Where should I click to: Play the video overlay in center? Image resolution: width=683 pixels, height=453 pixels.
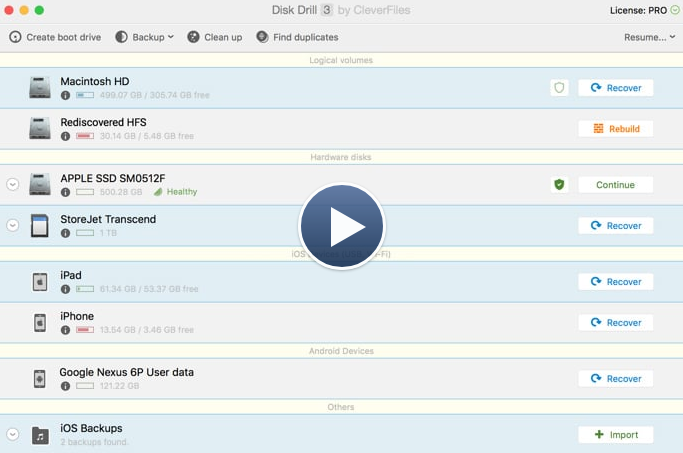pyautogui.click(x=341, y=227)
